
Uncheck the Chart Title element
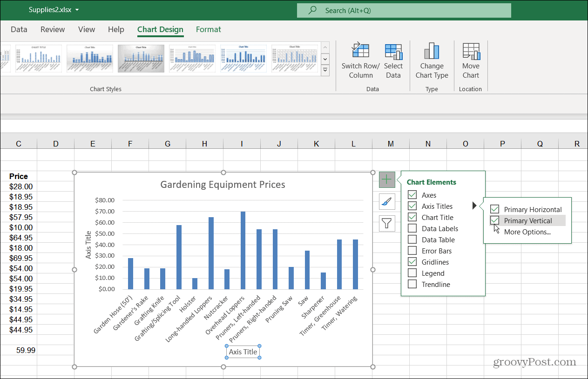(x=412, y=217)
